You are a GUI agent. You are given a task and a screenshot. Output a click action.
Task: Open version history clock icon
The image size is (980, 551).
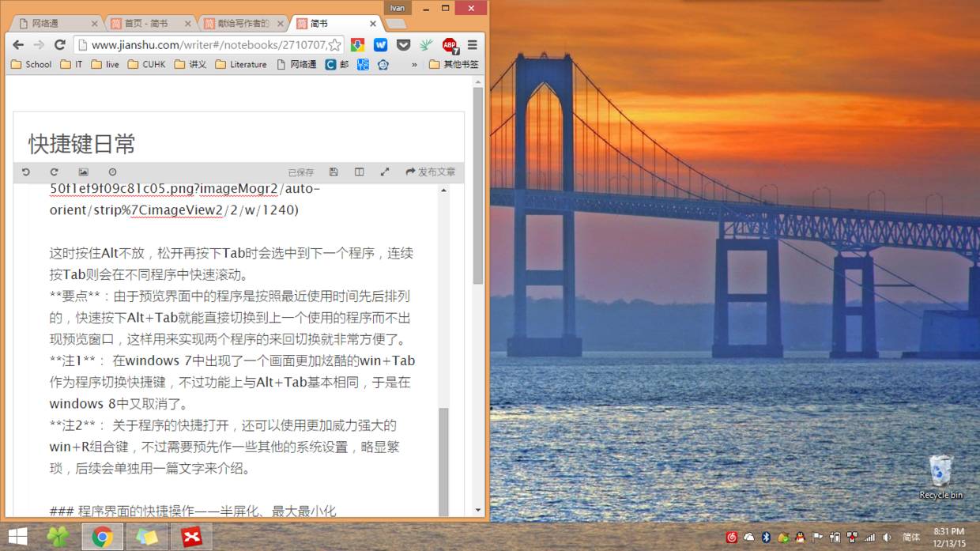tap(112, 172)
